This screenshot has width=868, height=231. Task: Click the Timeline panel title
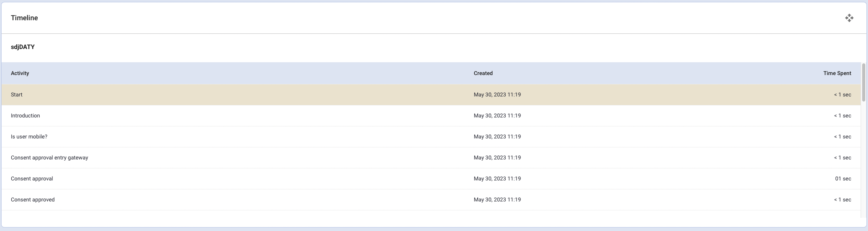[24, 18]
